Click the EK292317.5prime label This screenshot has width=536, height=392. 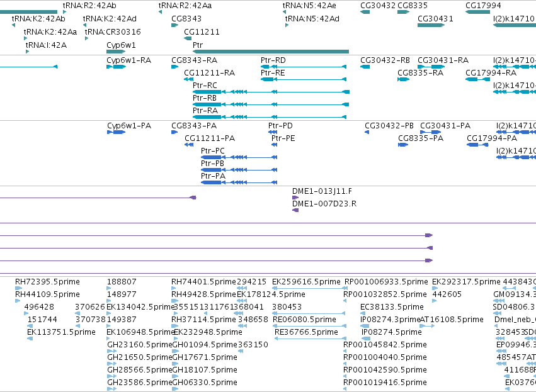pyautogui.click(x=466, y=282)
